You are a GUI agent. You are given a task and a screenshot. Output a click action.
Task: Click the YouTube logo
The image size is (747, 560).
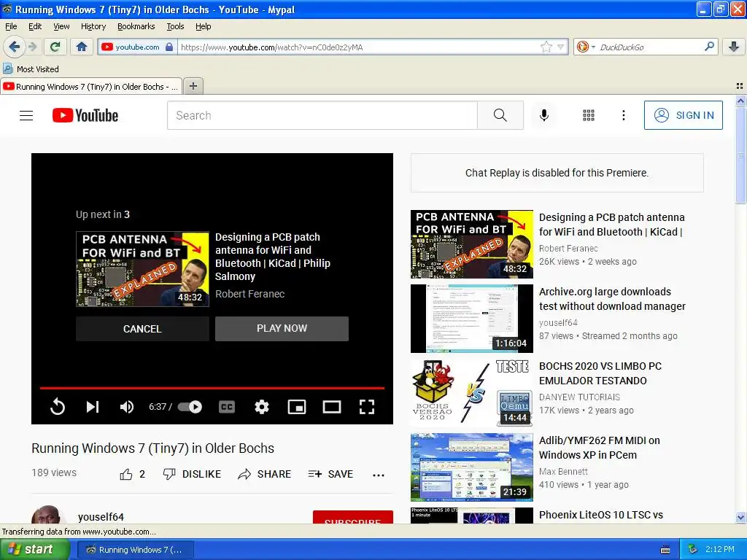(85, 115)
